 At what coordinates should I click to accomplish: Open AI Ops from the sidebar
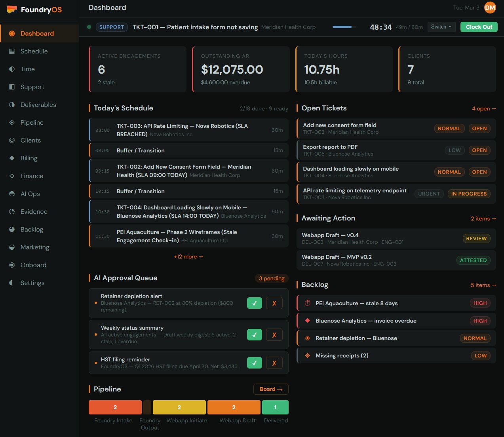pyautogui.click(x=12, y=194)
